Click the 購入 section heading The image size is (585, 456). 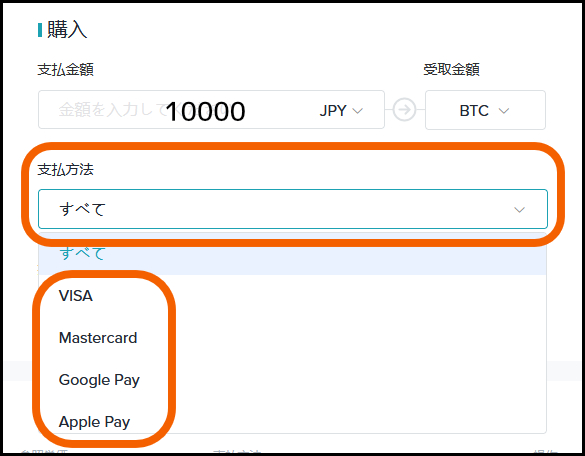67,29
